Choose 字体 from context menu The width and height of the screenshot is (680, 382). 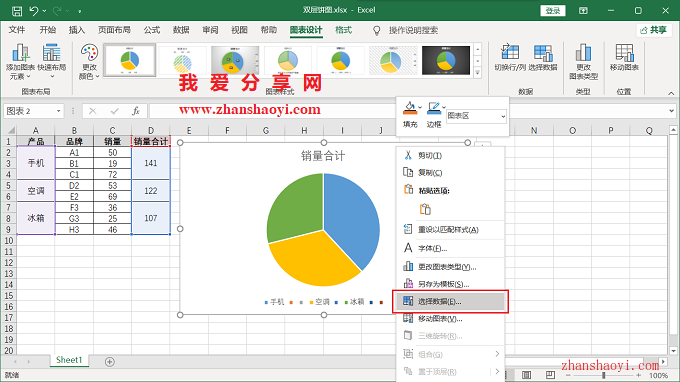point(450,248)
